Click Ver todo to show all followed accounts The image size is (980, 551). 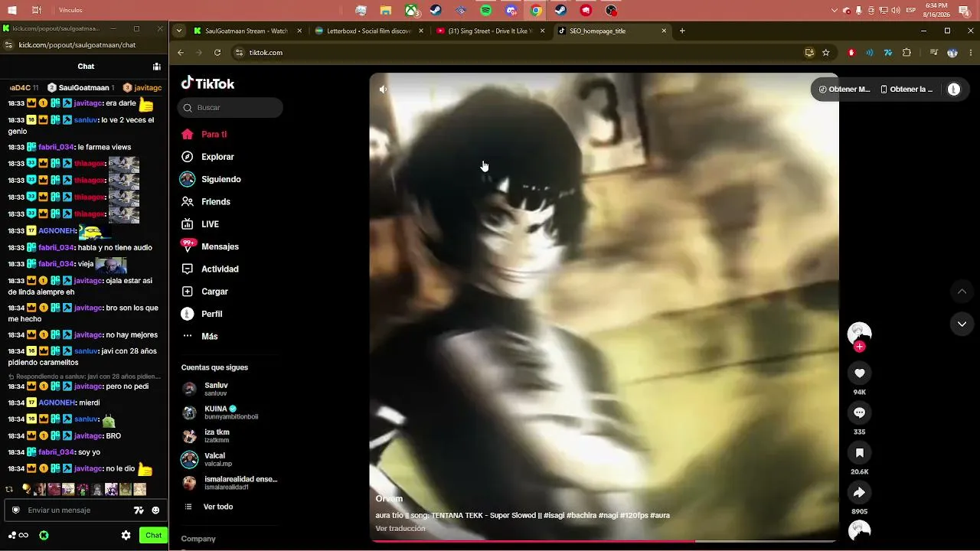(217, 507)
